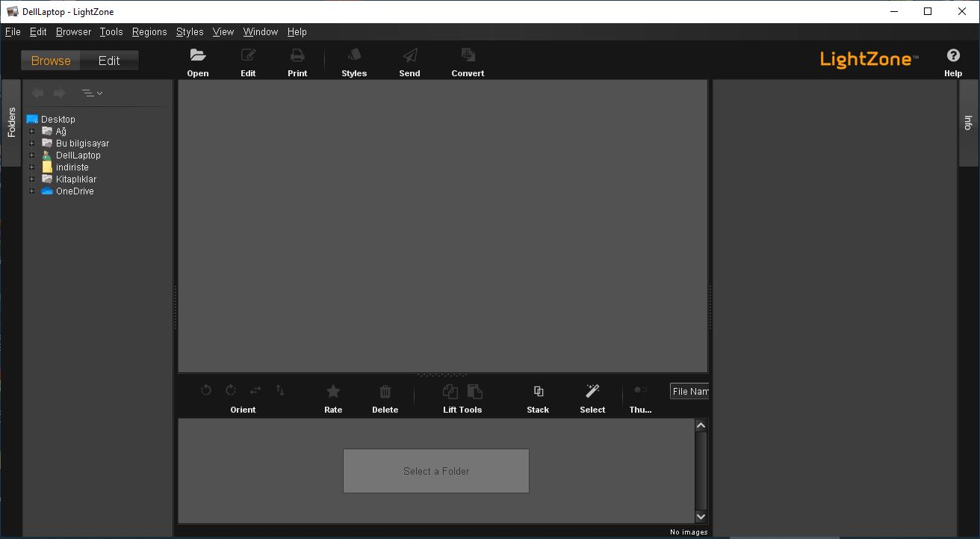Click the No images status text

tap(689, 532)
